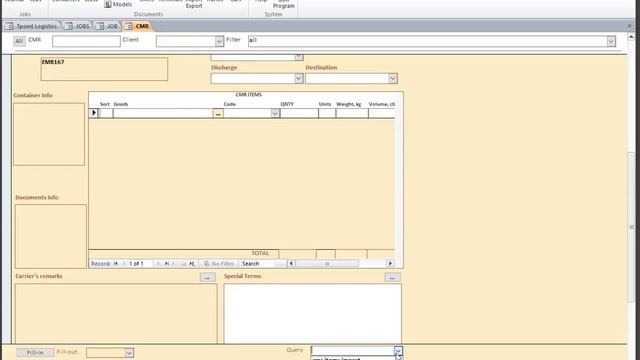Click the Goods cell in items row
The image size is (640, 360).
tap(163, 113)
